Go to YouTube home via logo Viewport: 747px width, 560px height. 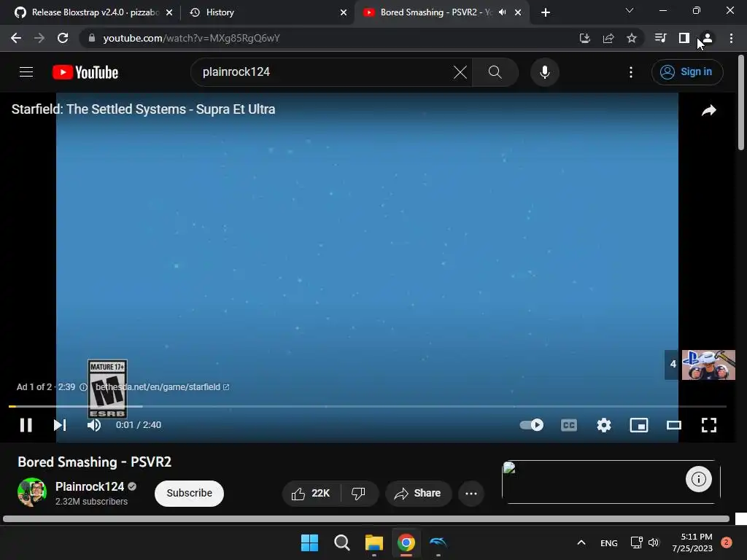point(85,72)
